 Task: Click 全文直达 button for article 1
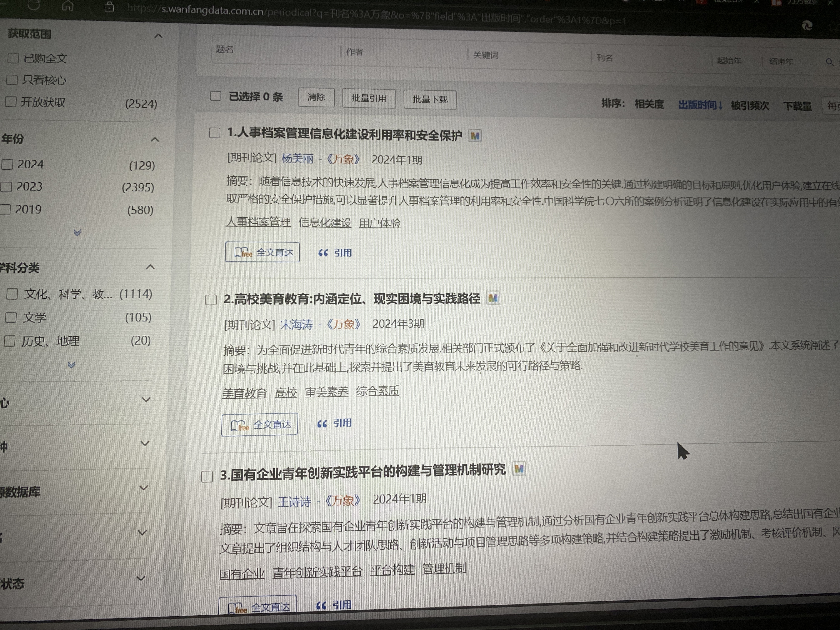point(262,252)
